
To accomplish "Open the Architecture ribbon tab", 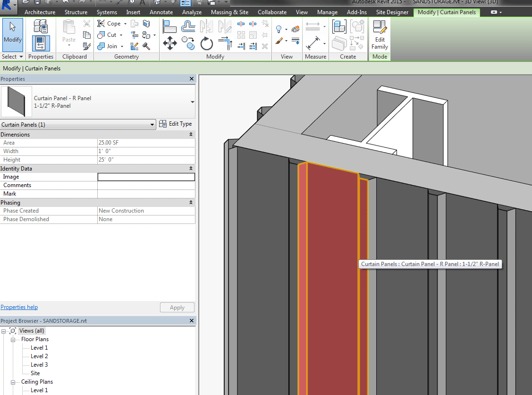I will [x=40, y=12].
